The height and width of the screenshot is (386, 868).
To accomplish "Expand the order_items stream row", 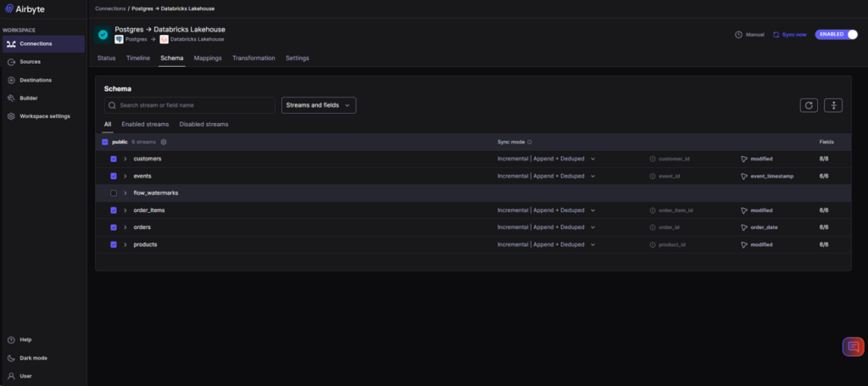I will pos(125,210).
